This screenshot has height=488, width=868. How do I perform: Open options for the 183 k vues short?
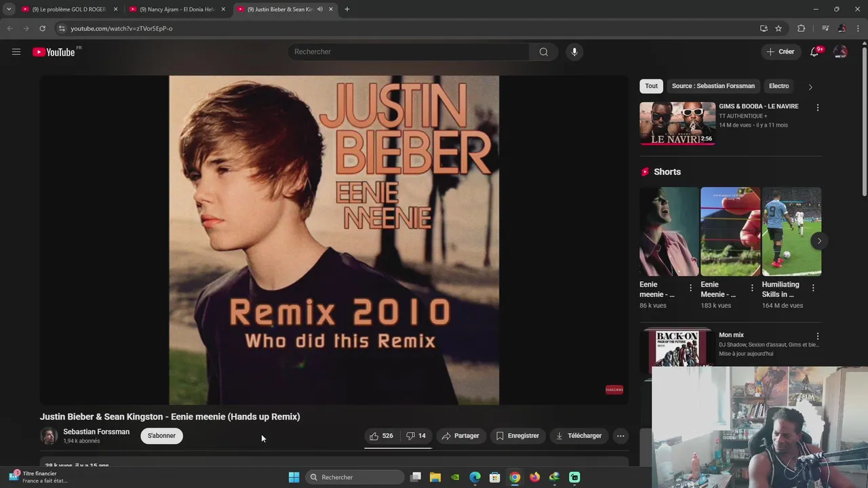tap(752, 288)
